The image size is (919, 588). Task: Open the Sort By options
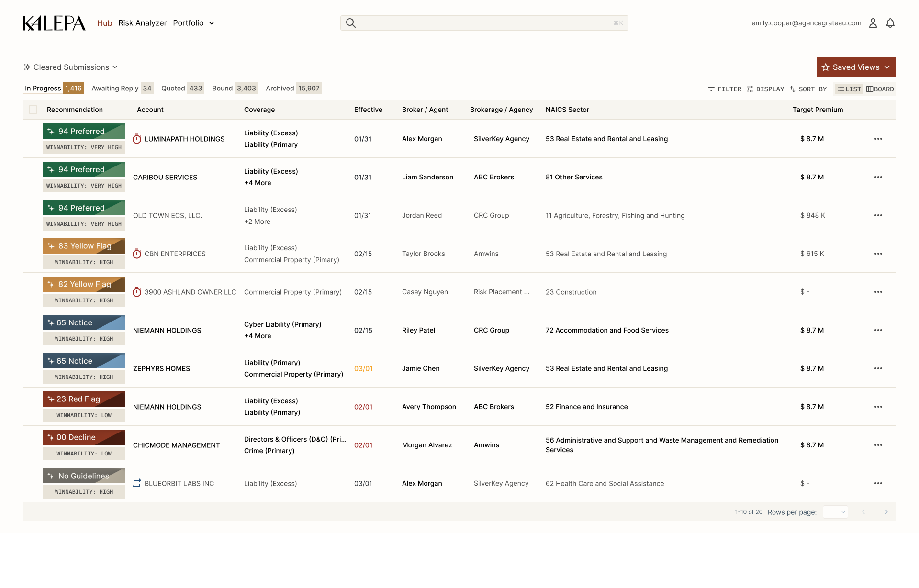pyautogui.click(x=808, y=89)
